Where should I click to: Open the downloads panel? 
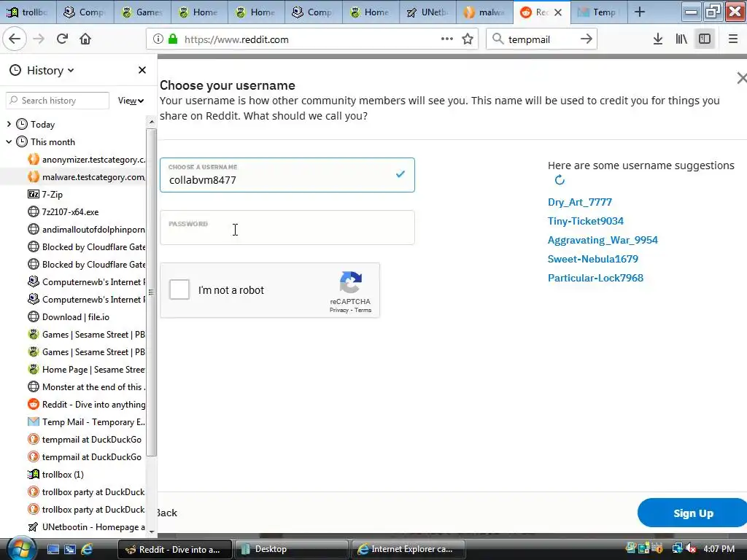click(x=658, y=39)
